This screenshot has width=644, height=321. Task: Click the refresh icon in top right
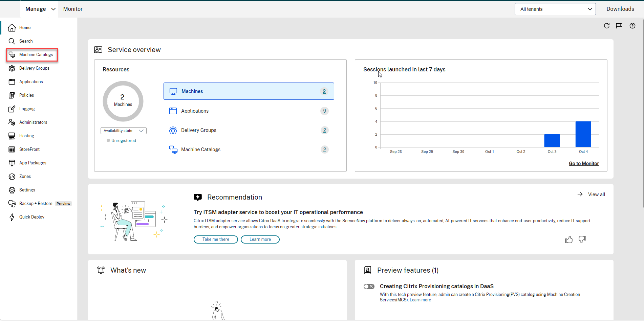click(x=606, y=26)
